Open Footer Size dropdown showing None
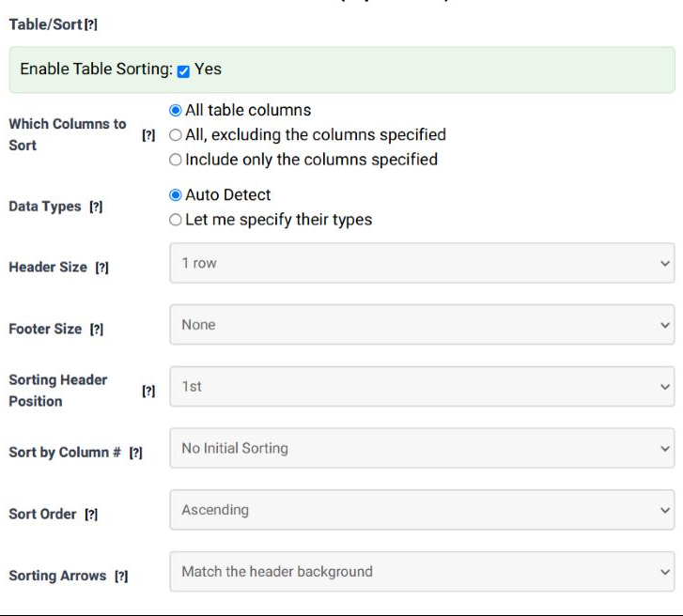Image resolution: width=683 pixels, height=616 pixels. click(x=422, y=325)
